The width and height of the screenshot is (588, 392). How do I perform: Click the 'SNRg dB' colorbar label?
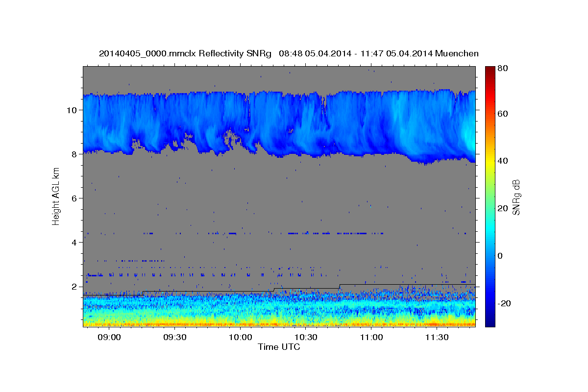(516, 196)
